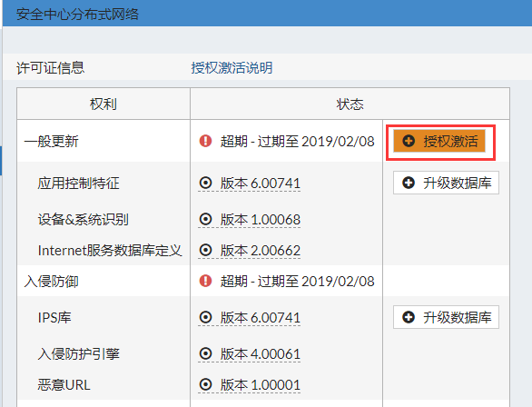Image resolution: width=532 pixels, height=407 pixels.
Task: Open the 授权激活说明 link
Action: 232,67
